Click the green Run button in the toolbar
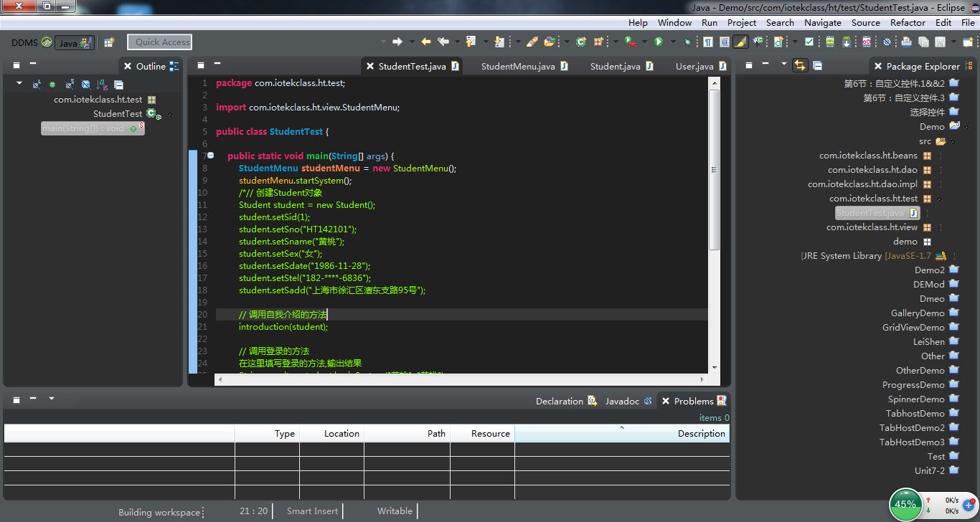This screenshot has width=980, height=522. (x=659, y=42)
